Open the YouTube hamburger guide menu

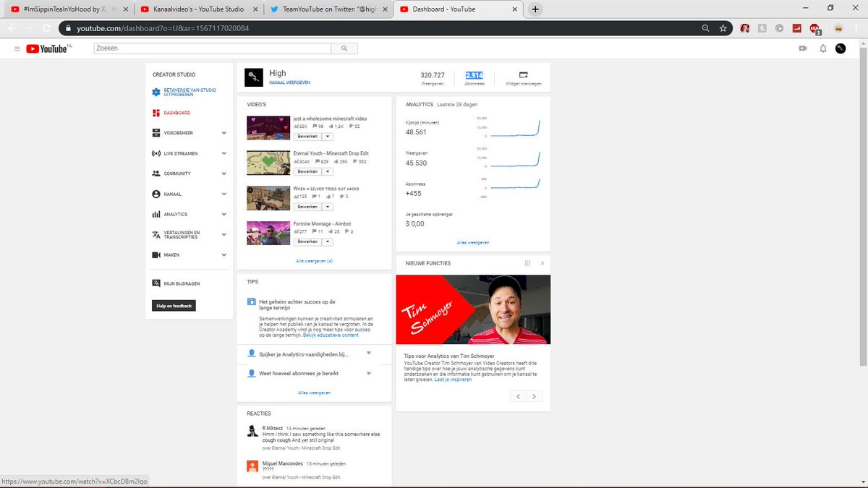[17, 48]
